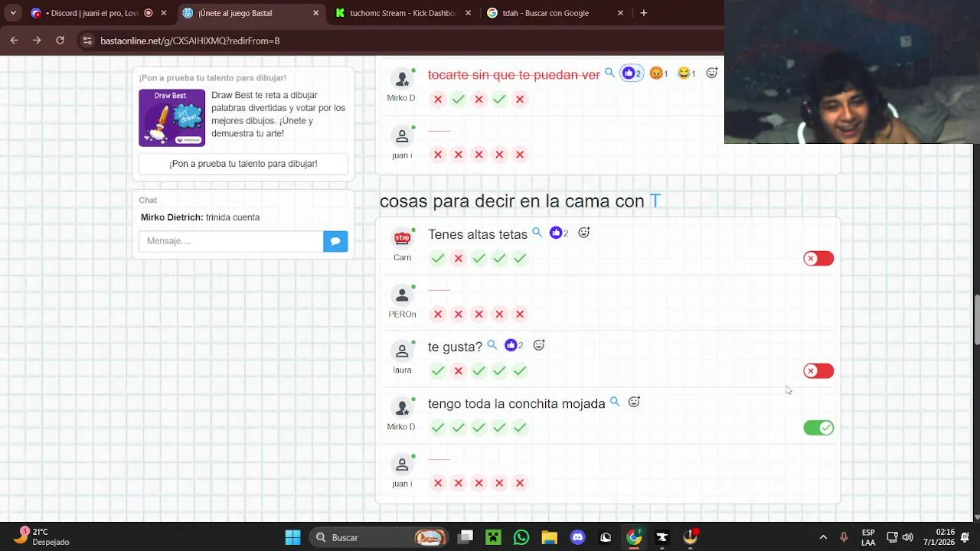Image resolution: width=980 pixels, height=551 pixels.
Task: Open the notification bell in system tray
Action: coord(965,537)
